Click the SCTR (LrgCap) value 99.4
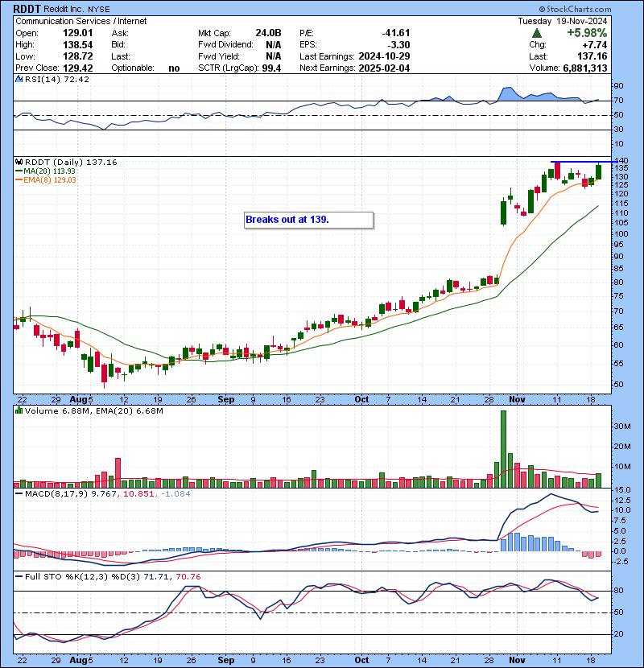This screenshot has height=668, width=644. tap(271, 68)
